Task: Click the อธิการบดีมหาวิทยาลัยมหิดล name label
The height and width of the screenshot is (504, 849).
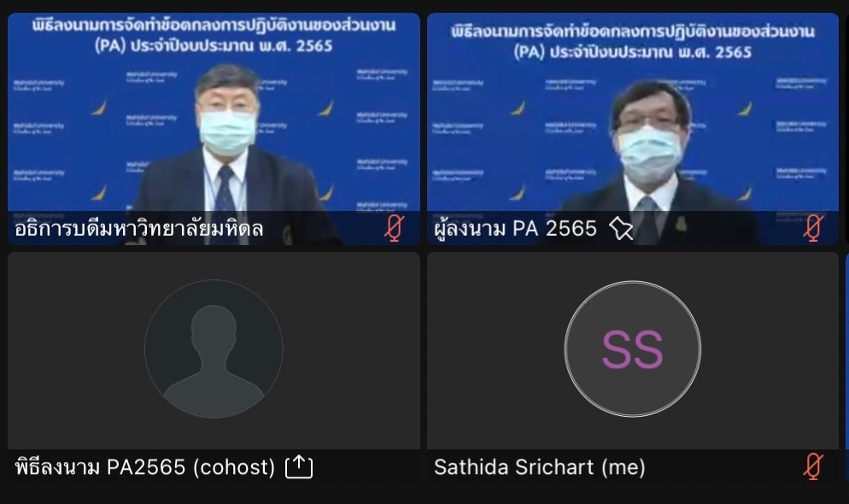Action: 139,228
